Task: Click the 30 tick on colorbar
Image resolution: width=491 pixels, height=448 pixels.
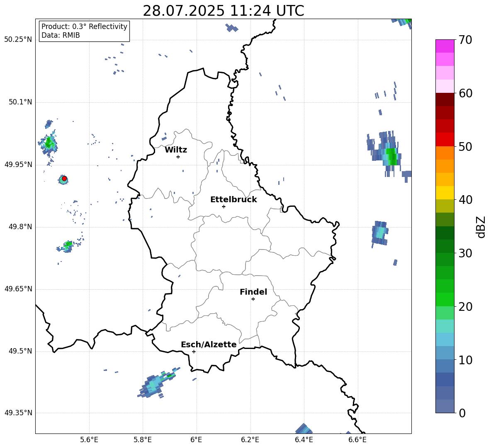Action: coord(465,253)
